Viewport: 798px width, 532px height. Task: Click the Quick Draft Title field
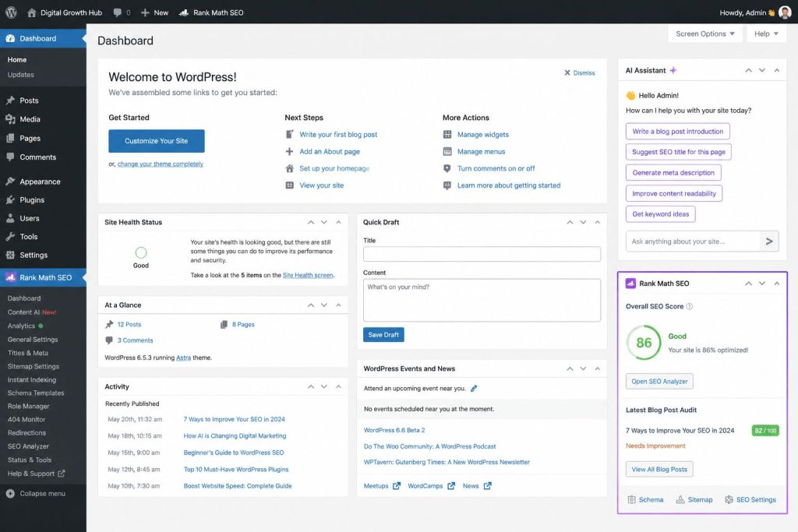[x=482, y=254]
